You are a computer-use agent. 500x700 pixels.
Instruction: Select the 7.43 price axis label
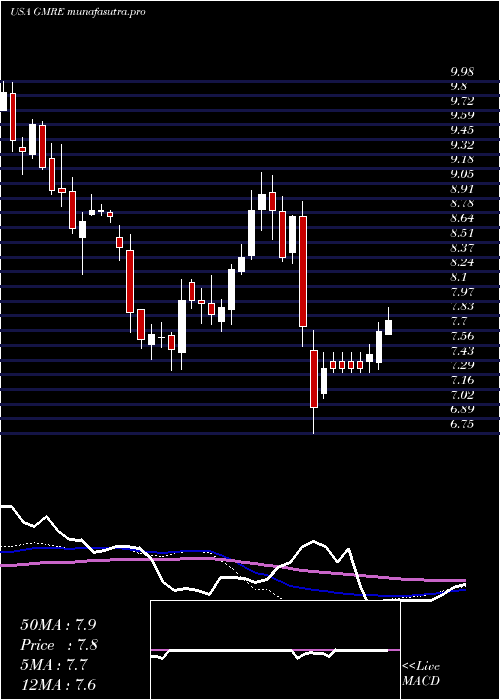(462, 351)
